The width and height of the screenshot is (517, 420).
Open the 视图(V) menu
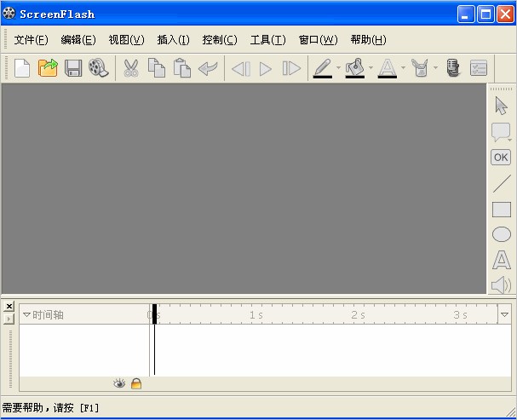click(127, 40)
